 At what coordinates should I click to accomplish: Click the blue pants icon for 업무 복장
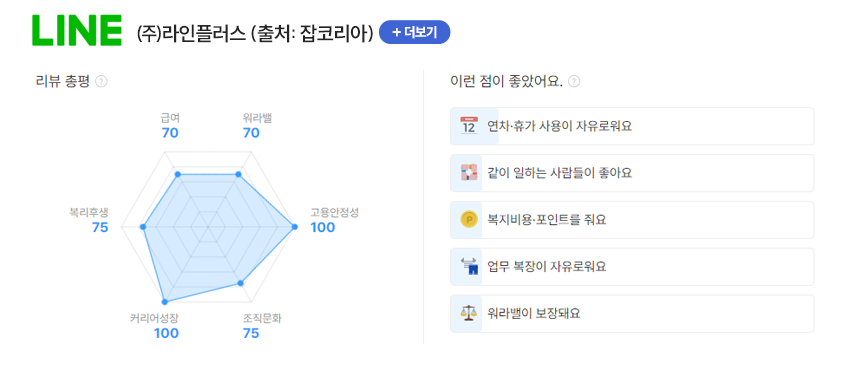(x=469, y=266)
